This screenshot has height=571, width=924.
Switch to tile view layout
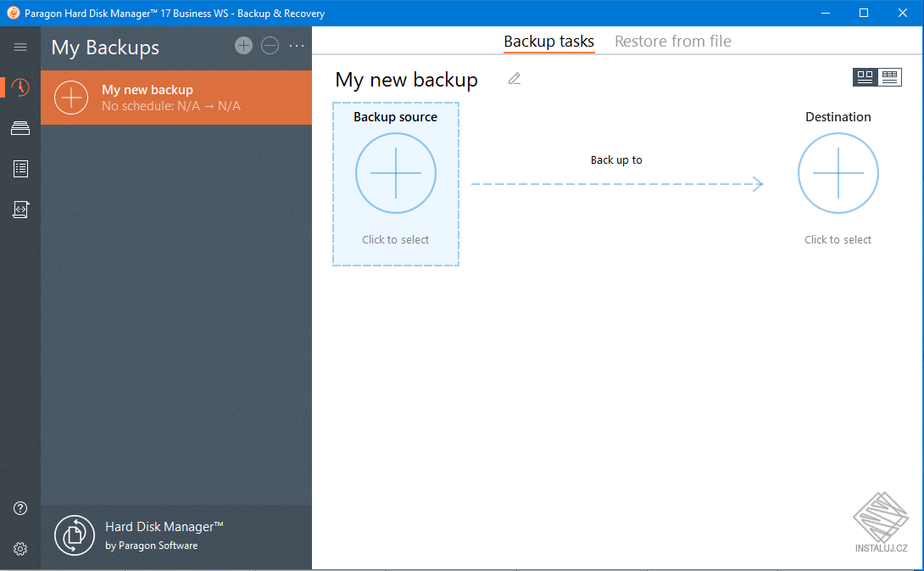pos(865,77)
